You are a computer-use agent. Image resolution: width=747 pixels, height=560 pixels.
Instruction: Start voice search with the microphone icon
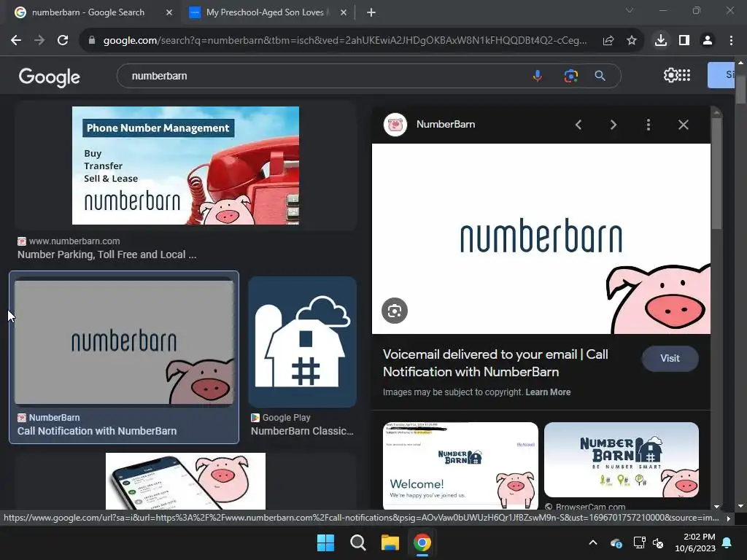(x=538, y=76)
